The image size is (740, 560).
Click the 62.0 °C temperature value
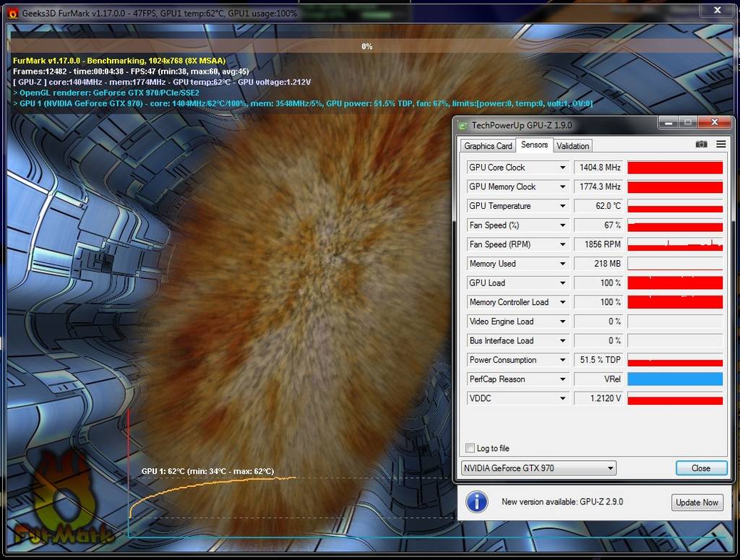point(598,206)
